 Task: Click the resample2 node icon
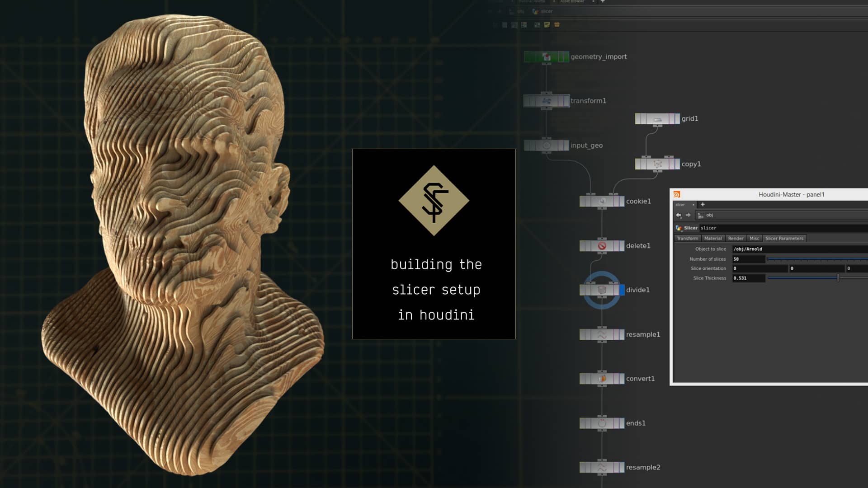coord(601,468)
